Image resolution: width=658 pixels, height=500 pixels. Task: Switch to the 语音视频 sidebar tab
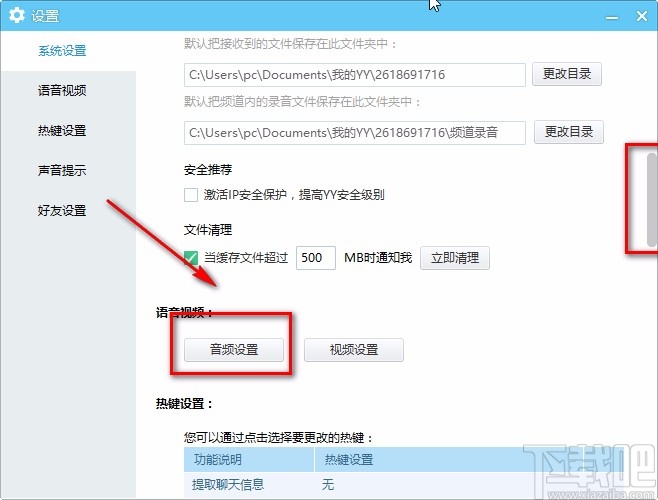62,90
